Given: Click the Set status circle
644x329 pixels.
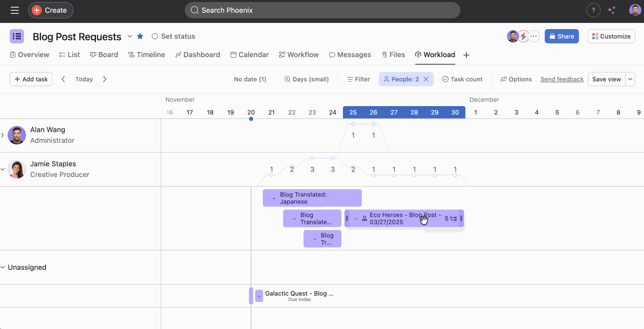Looking at the screenshot, I should click(x=155, y=36).
